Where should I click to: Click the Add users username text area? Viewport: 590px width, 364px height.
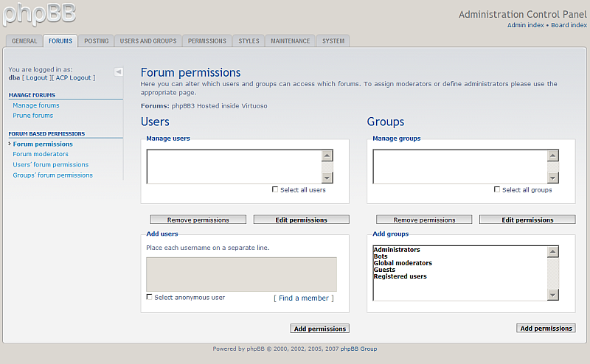(x=241, y=274)
